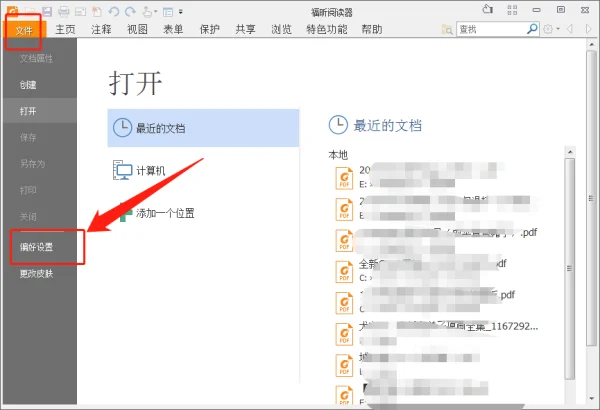Screen dimensions: 600x410
Task: Switch to the 注释 Comment tab
Action: click(x=101, y=29)
